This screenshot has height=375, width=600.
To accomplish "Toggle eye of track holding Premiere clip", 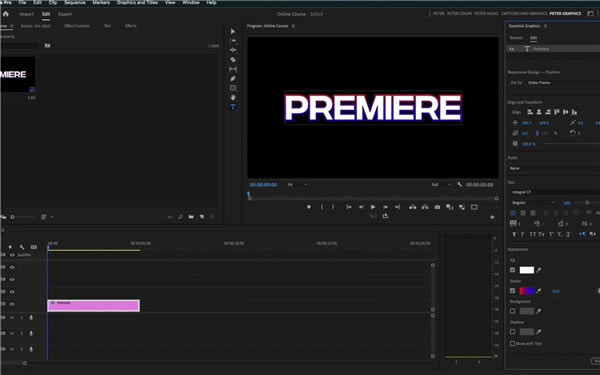I will click(12, 304).
